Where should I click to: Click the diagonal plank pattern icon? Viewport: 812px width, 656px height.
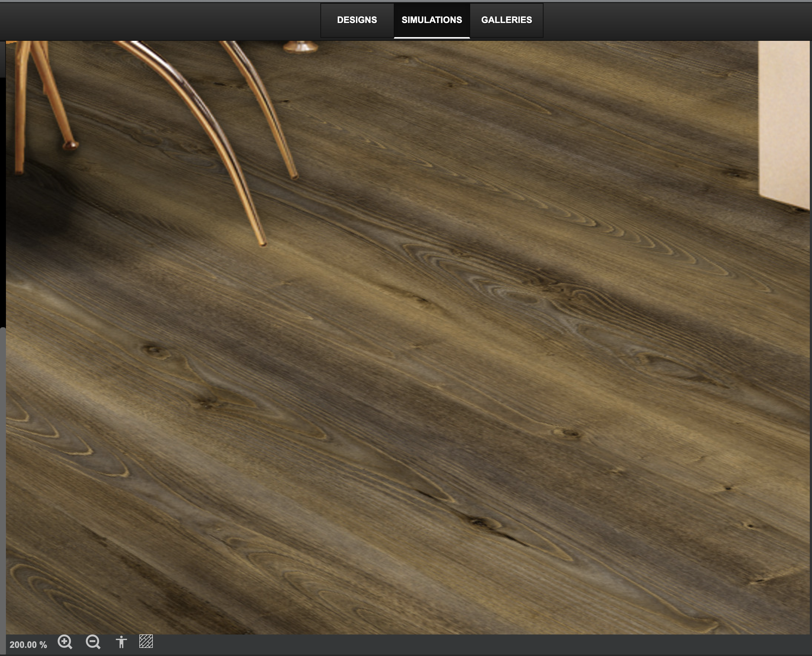click(x=146, y=642)
